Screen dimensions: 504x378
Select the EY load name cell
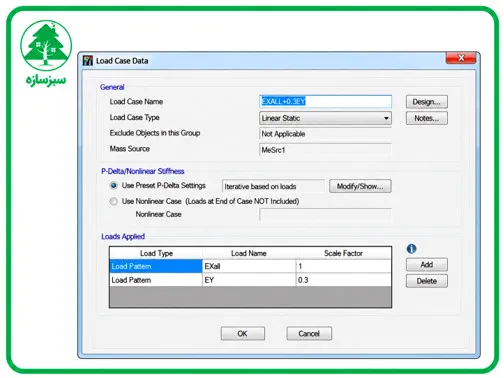tap(249, 280)
